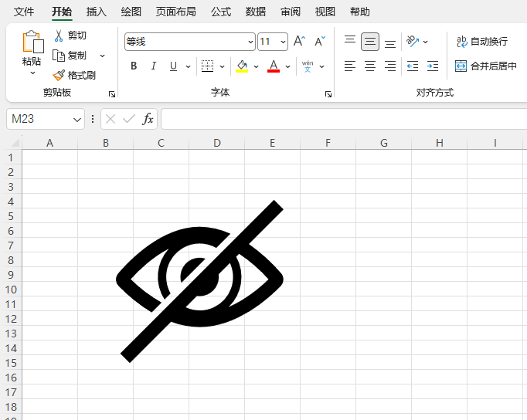Screen dimensions: 527x420
Task: Expand text orientation options
Action: coord(426,42)
